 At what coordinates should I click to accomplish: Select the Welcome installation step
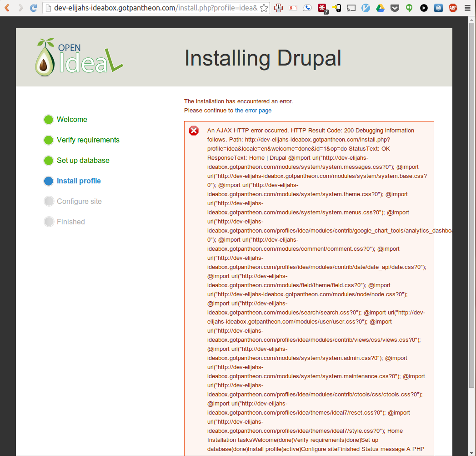click(x=72, y=119)
